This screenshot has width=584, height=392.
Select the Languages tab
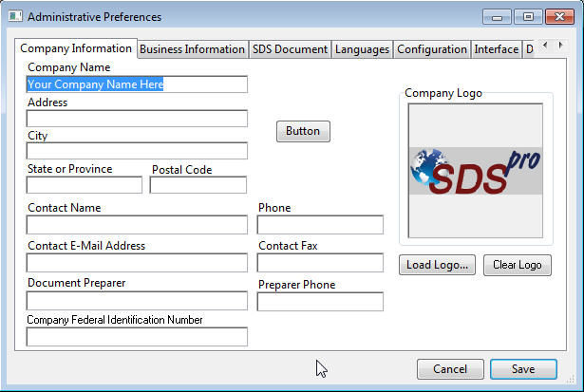click(362, 49)
